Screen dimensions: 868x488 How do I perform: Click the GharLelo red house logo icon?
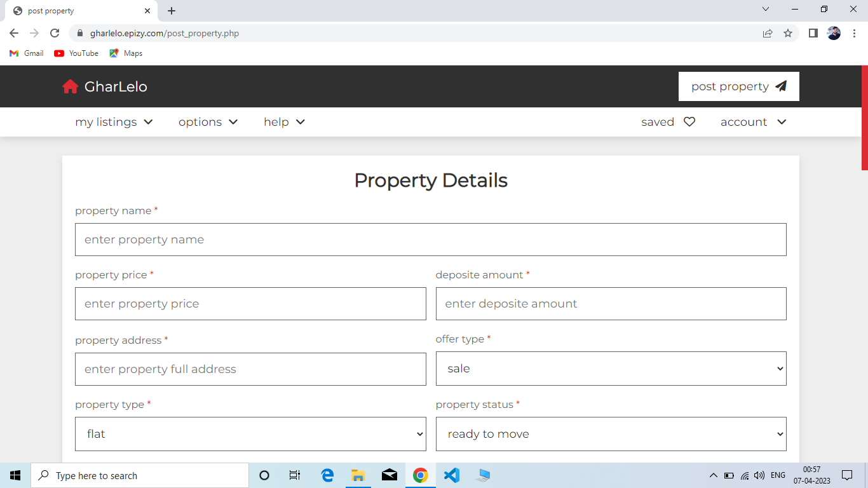pyautogui.click(x=70, y=86)
